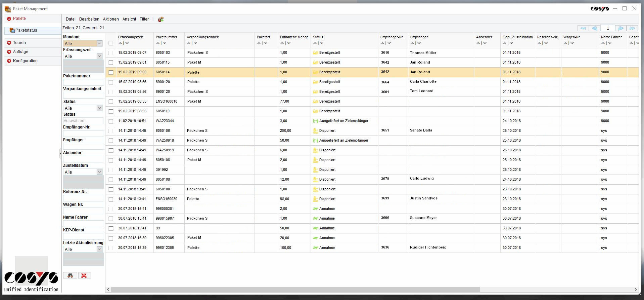Click the red X clear filter button

coord(84,275)
